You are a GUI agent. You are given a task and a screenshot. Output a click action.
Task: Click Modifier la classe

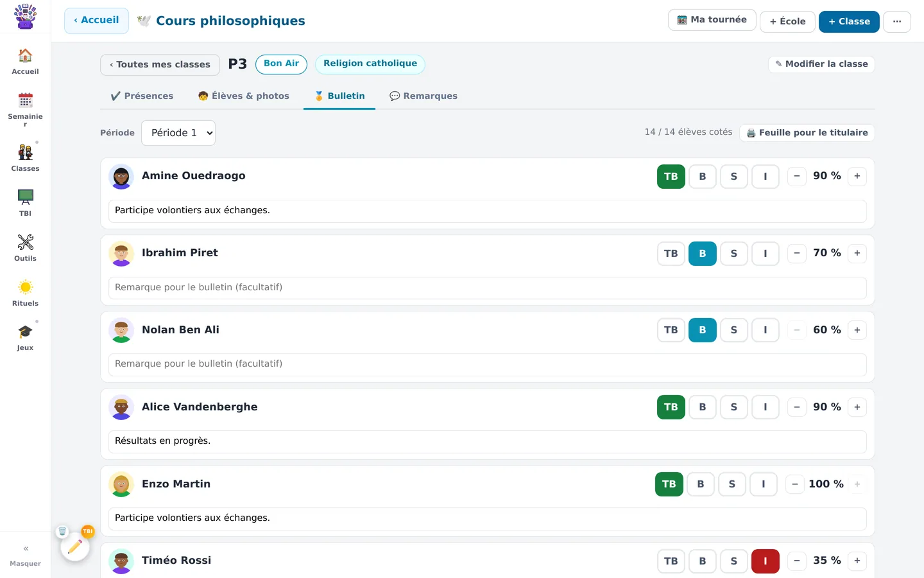pyautogui.click(x=821, y=64)
